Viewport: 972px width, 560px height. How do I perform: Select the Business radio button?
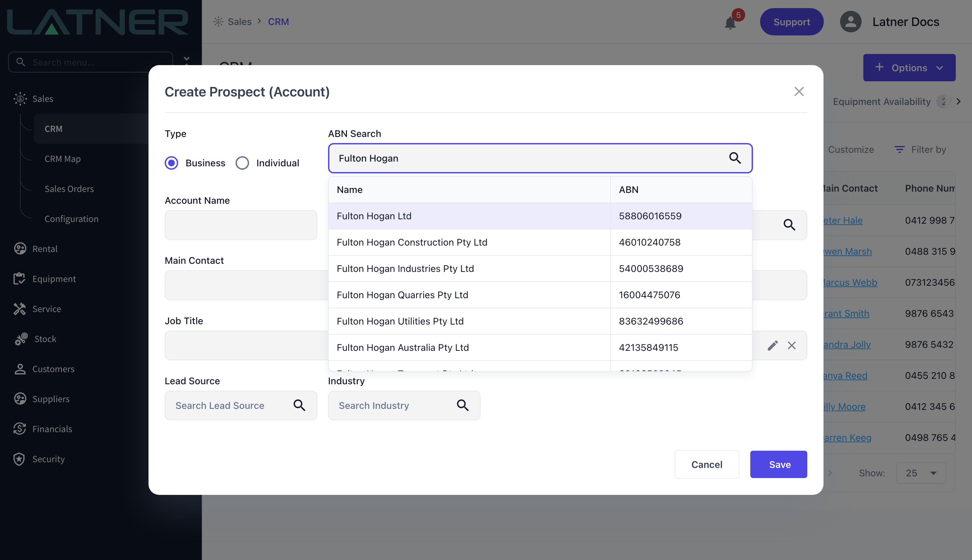[171, 163]
